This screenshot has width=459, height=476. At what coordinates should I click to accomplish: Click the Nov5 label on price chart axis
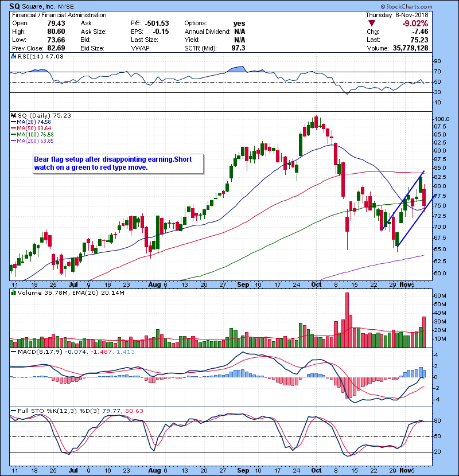click(407, 284)
